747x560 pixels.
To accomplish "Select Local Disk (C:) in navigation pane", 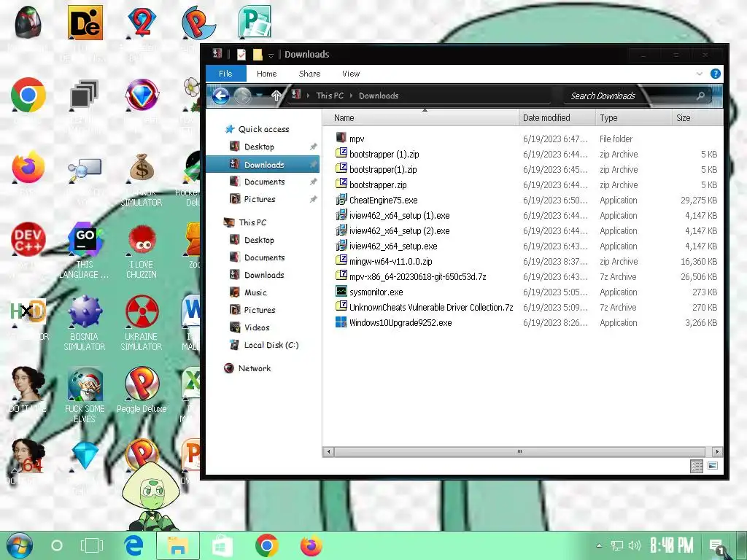I will (271, 345).
